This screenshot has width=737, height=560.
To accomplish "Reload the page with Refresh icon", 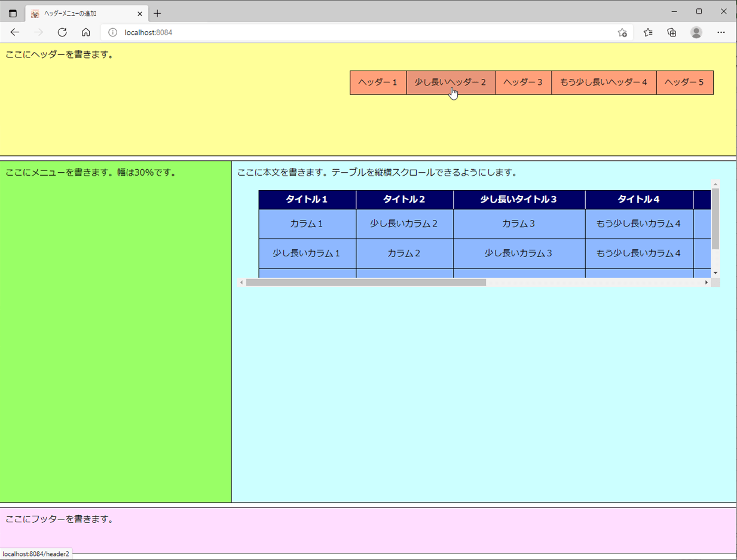I will click(62, 32).
